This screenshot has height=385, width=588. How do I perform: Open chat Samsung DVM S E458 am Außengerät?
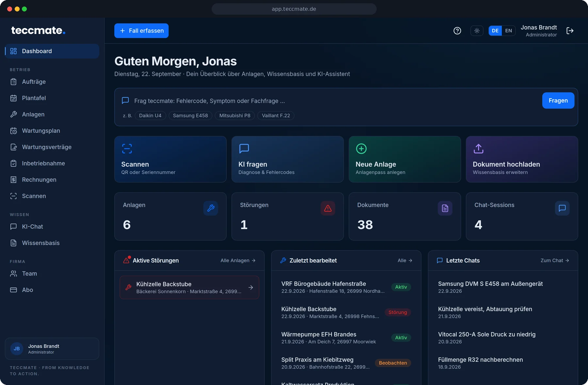503,287
